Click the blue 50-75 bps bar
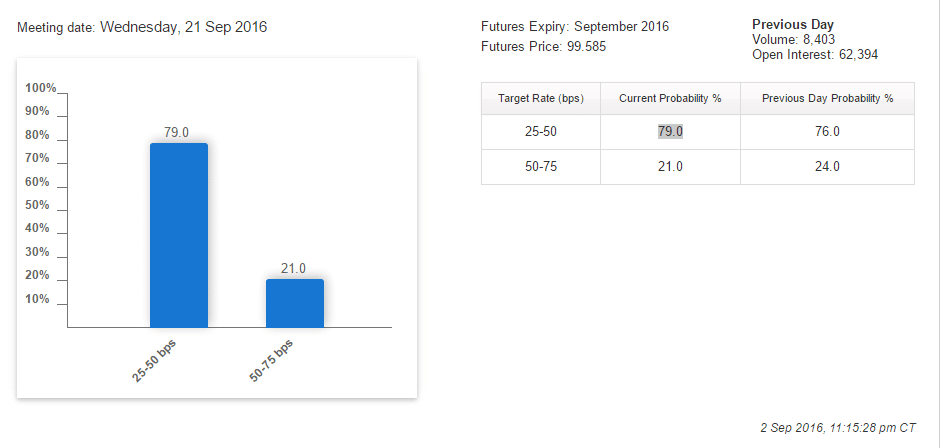This screenshot has width=940, height=448. tap(294, 303)
